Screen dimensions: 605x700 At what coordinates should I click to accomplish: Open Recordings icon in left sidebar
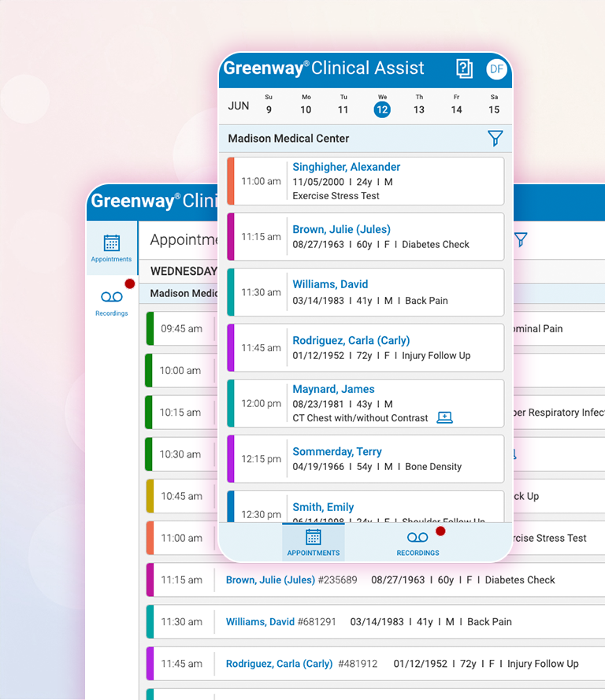pos(111,297)
